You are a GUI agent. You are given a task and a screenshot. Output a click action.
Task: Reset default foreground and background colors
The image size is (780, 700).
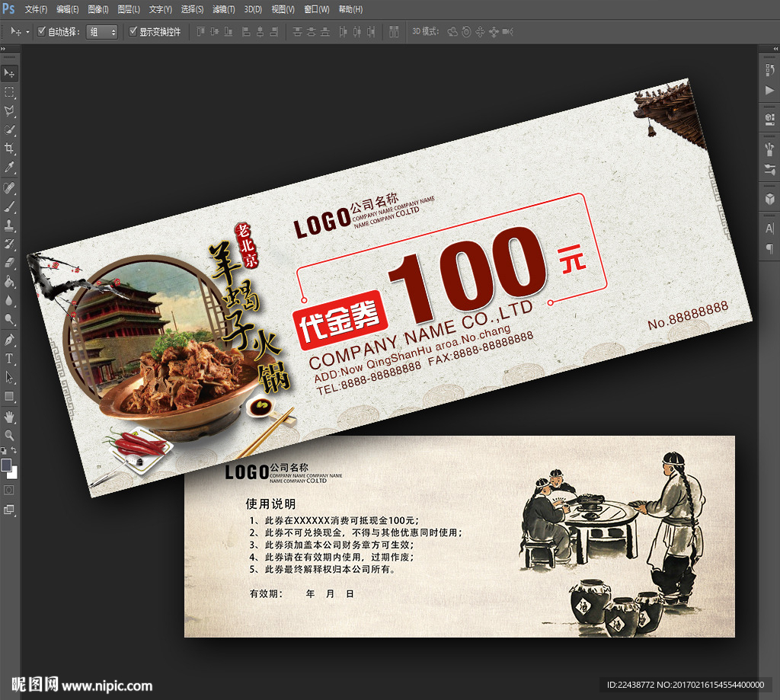[x=4, y=450]
